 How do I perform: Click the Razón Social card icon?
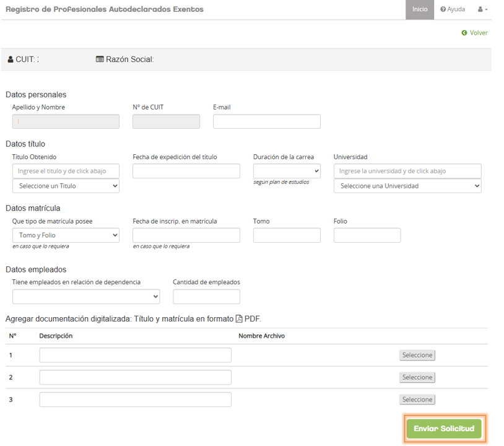pos(100,59)
